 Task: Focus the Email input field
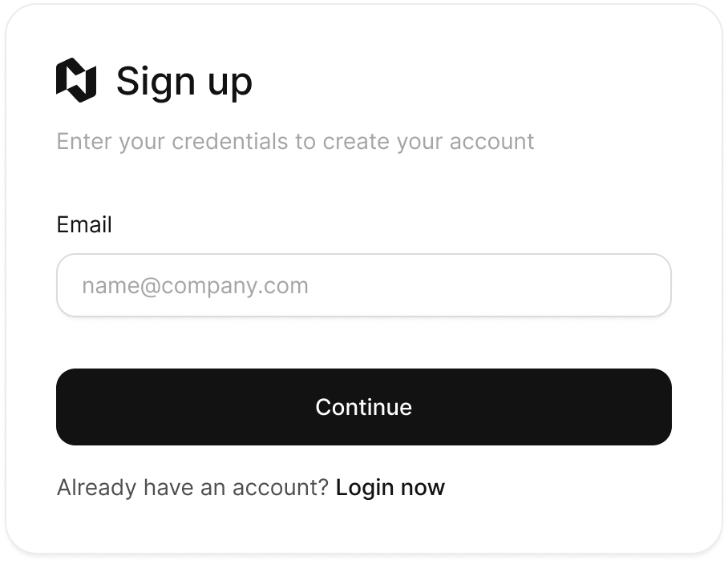[x=363, y=286]
